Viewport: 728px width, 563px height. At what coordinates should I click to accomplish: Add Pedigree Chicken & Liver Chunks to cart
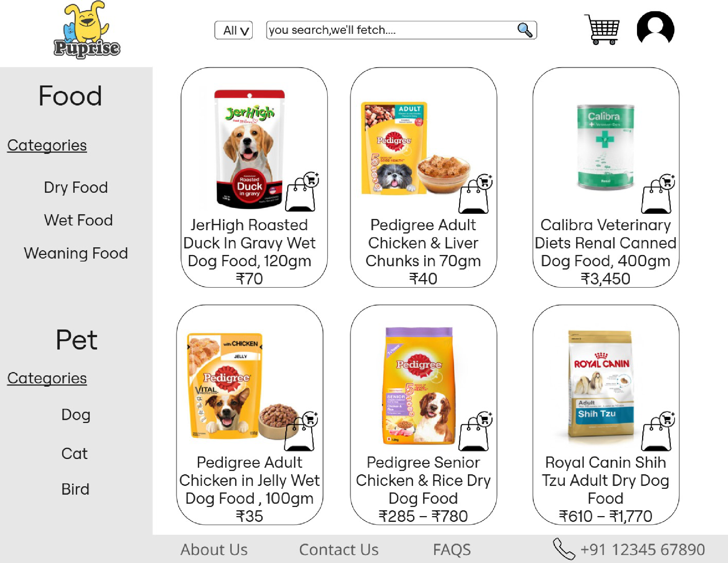point(475,195)
